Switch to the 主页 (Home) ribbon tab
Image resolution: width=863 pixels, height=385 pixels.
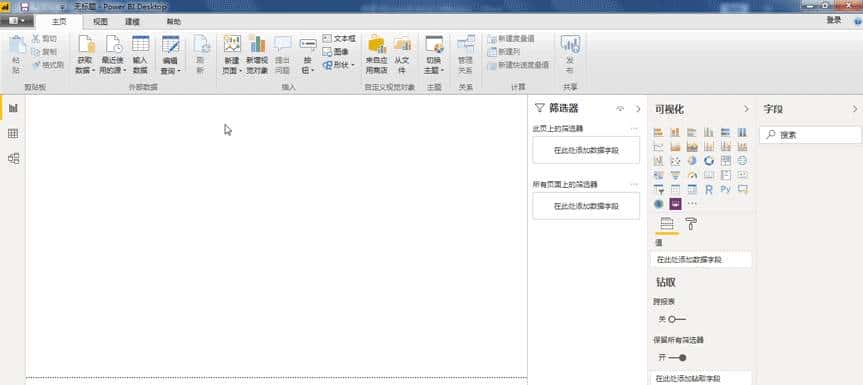coord(59,21)
